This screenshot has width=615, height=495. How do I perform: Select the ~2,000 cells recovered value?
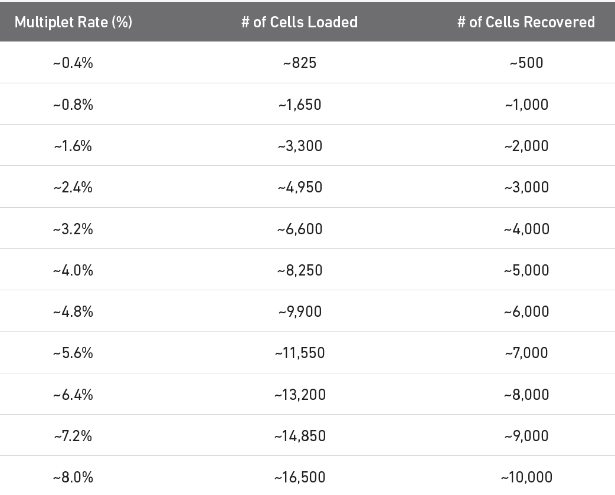pyautogui.click(x=525, y=146)
